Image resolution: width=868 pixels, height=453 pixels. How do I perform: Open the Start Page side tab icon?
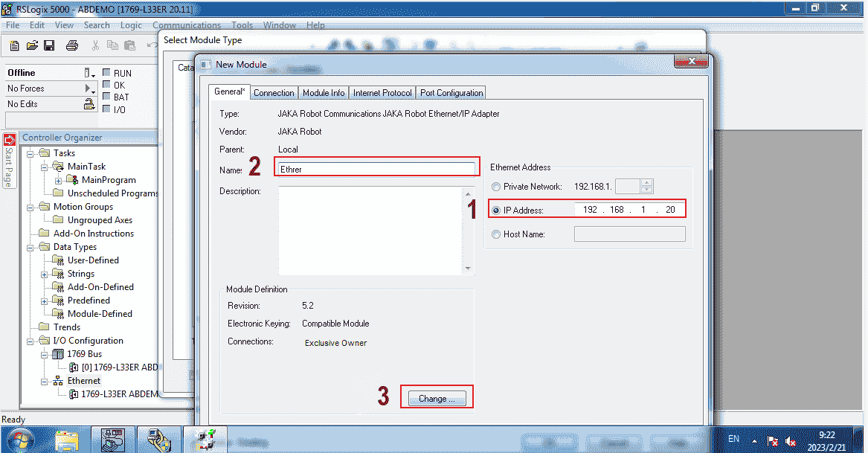[10, 139]
